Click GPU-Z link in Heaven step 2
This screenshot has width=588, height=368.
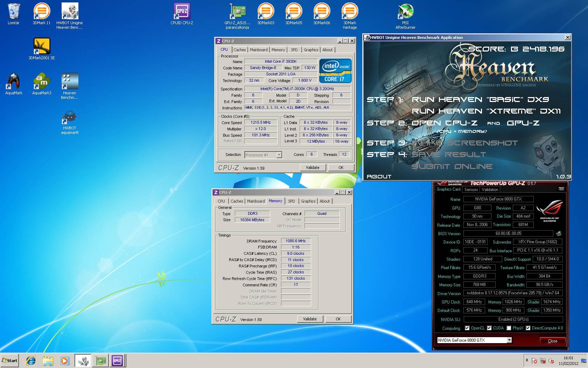(523, 123)
